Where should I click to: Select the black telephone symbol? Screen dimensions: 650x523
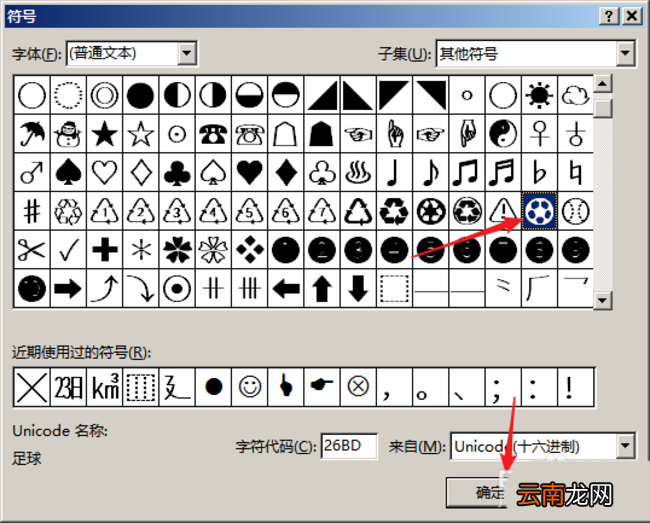coord(213,133)
